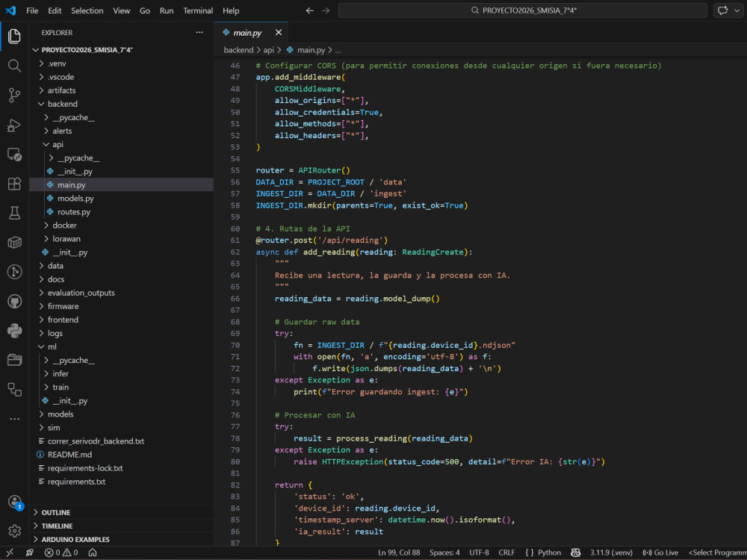Open the Accounts menu icon
Screen dimensions: 747x560
14,502
